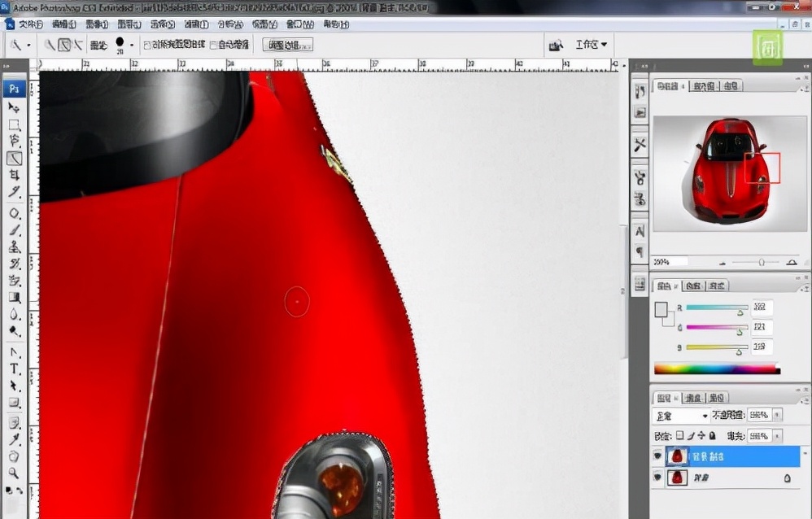Image resolution: width=812 pixels, height=519 pixels.
Task: Open the layer blend mode dropdown
Action: pos(682,416)
